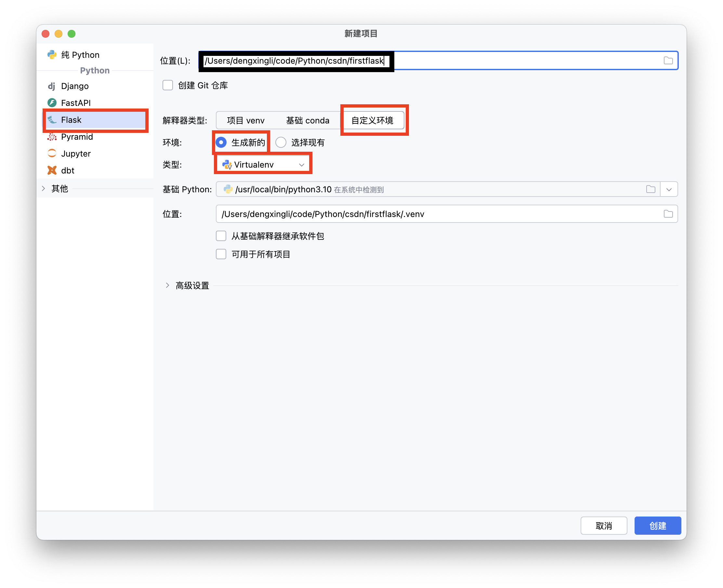
Task: Check inherit packages from base interpreter
Action: (221, 236)
